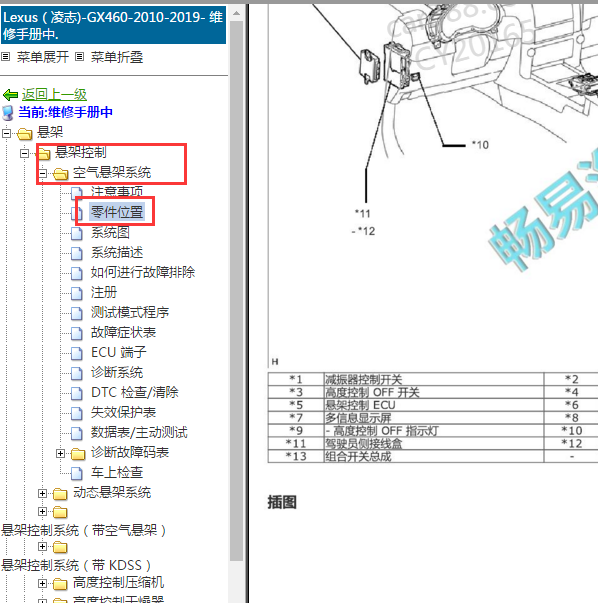598x603 pixels.
Task: Collapse the 空气悬架系统 tree node
Action: tap(42, 173)
